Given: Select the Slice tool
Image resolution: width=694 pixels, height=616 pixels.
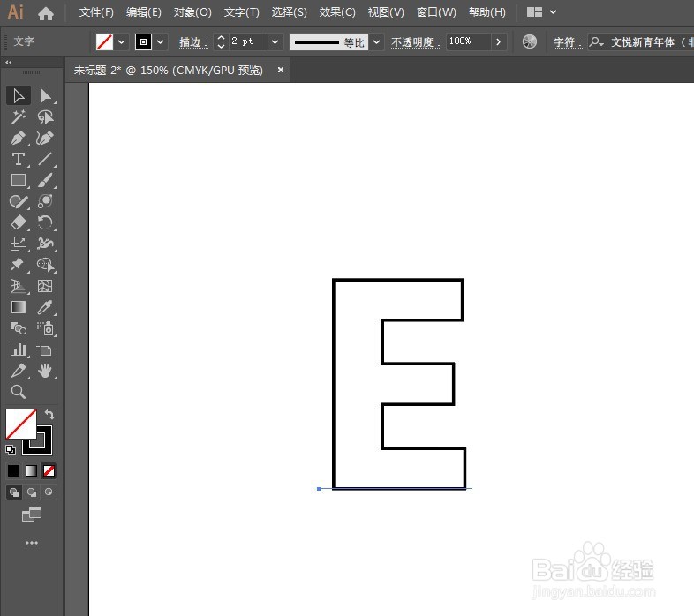Looking at the screenshot, I should pos(19,371).
